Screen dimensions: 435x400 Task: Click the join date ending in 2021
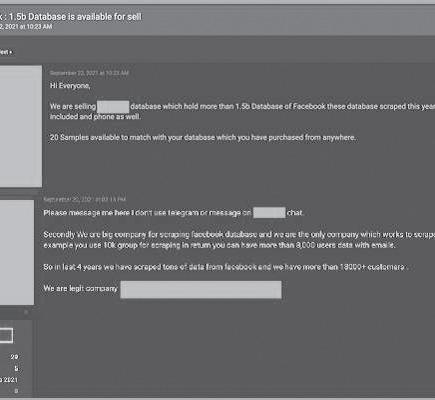coord(9,380)
